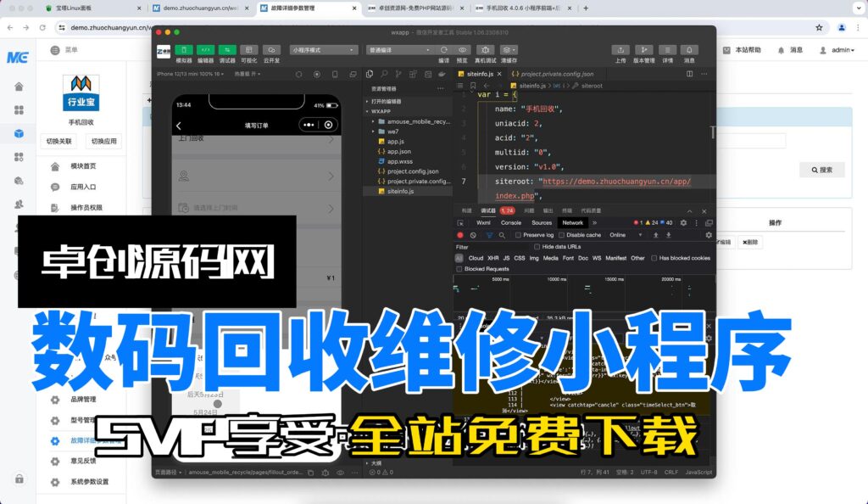Open the 详情 details panel
Image resolution: width=868 pixels, height=504 pixels.
[668, 50]
